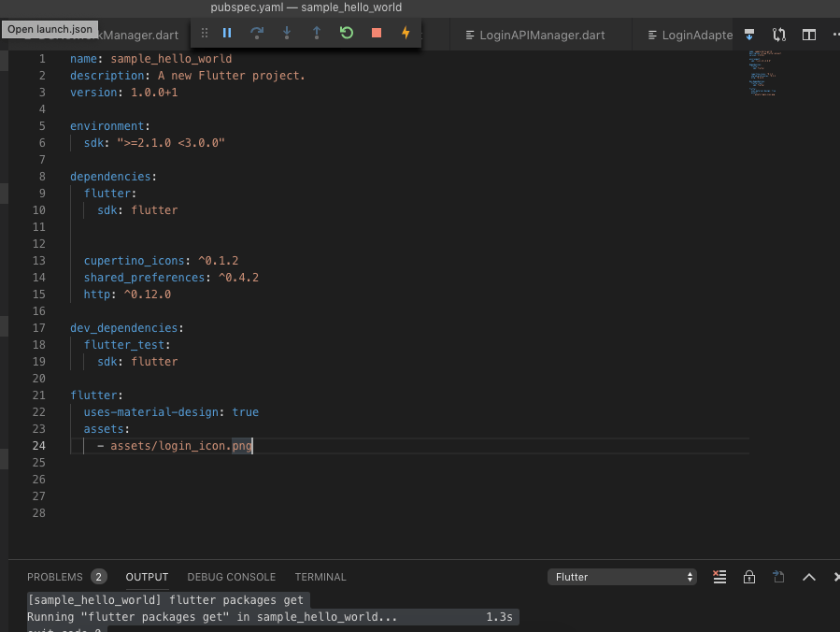Click the code minimap preview
The width and height of the screenshot is (840, 632).
point(765,73)
